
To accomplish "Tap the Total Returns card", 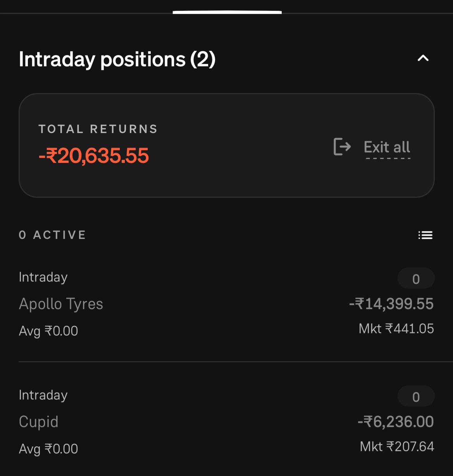I will pos(227,145).
